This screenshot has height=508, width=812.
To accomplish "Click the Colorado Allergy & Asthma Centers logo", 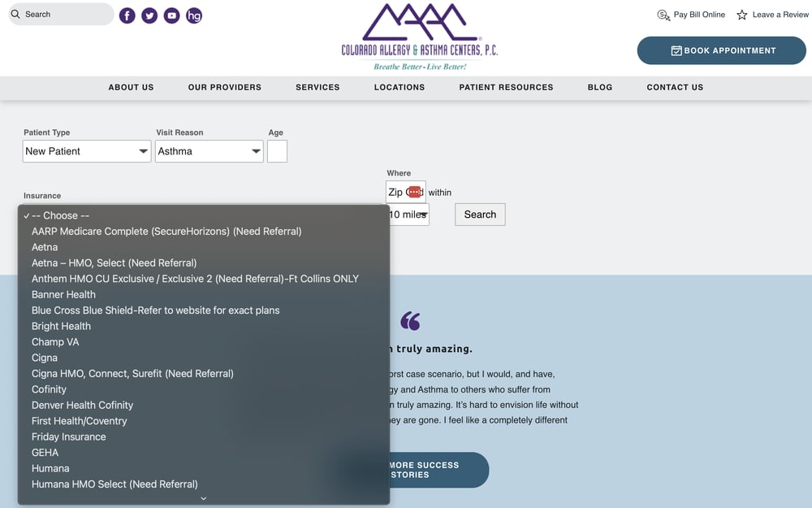I will pyautogui.click(x=420, y=37).
